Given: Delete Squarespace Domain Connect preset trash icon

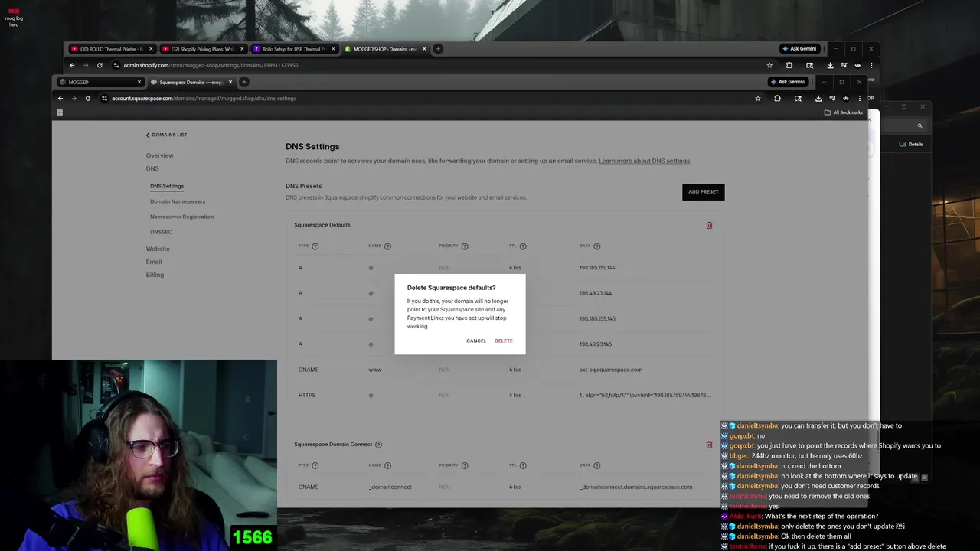Looking at the screenshot, I should tap(709, 445).
